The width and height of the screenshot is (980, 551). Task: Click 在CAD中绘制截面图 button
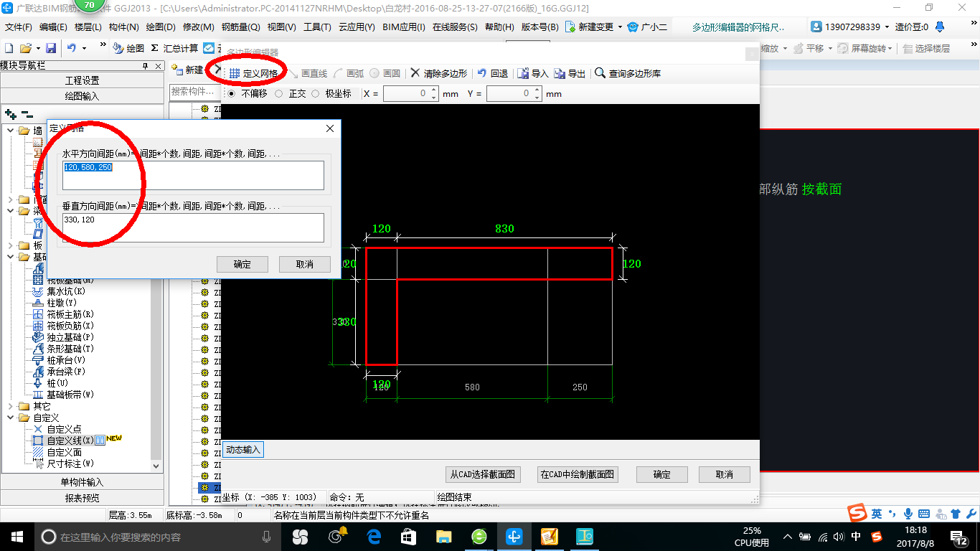tap(578, 474)
